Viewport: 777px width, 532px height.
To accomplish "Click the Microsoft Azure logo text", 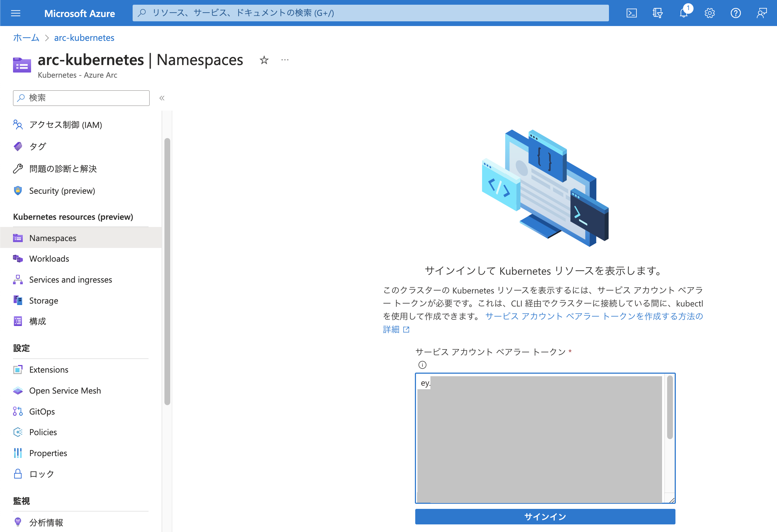I will 80,13.
